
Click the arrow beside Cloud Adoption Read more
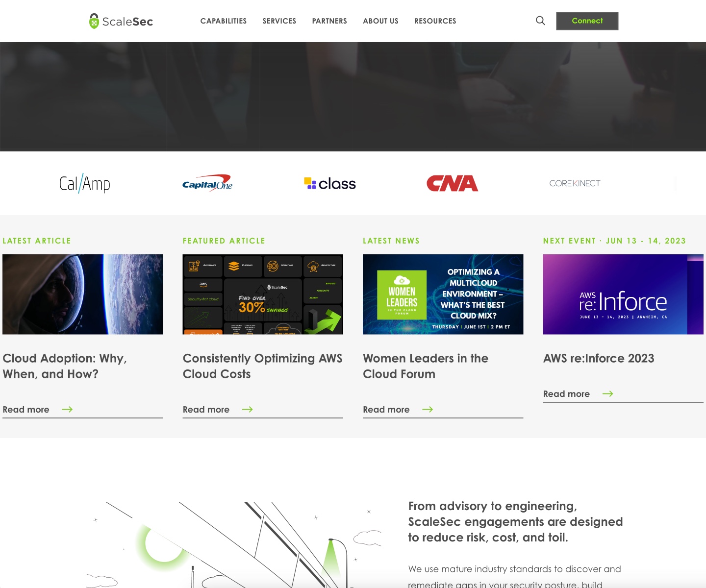click(67, 409)
